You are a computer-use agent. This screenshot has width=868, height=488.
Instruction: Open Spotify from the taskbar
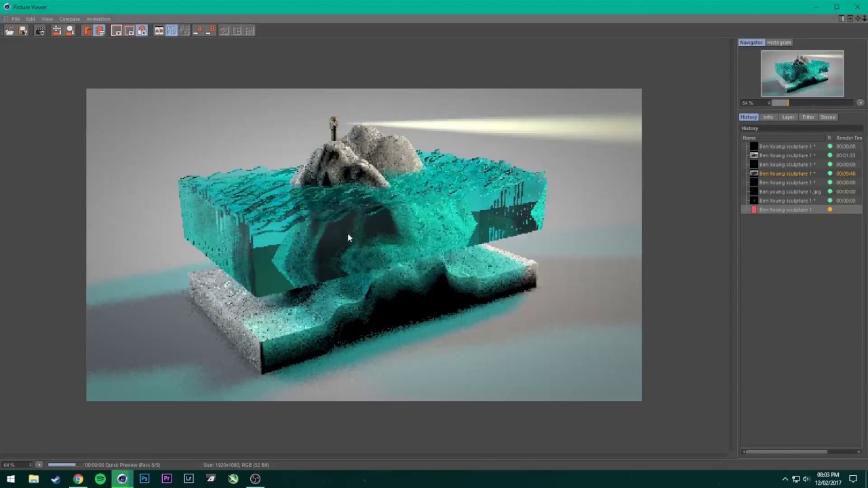[100, 479]
